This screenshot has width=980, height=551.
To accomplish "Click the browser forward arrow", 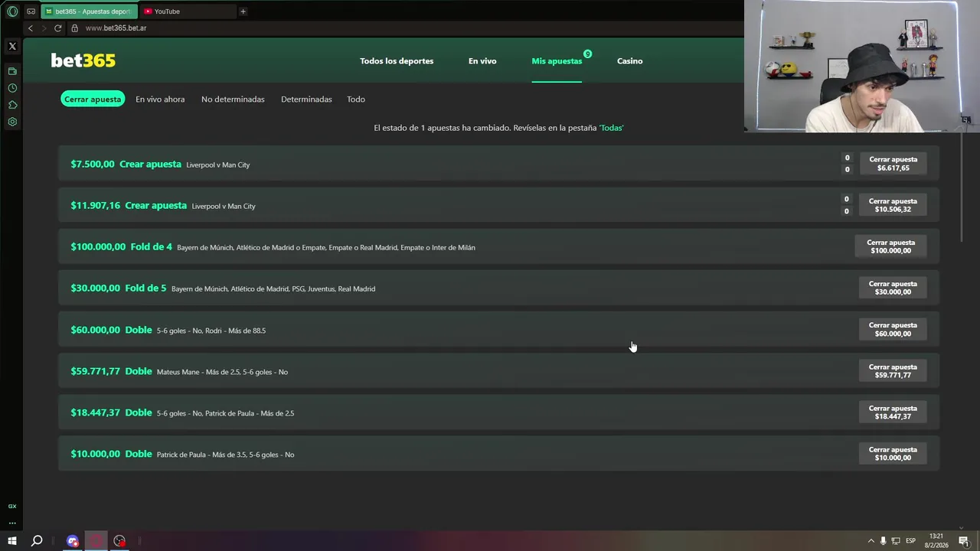I will [44, 28].
